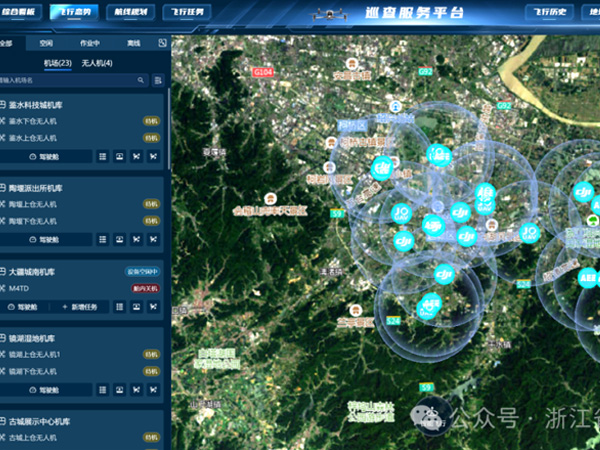Image resolution: width=600 pixels, height=450 pixels.
Task: Click drone icon in 大疆城南机库 card
Action: point(153,307)
